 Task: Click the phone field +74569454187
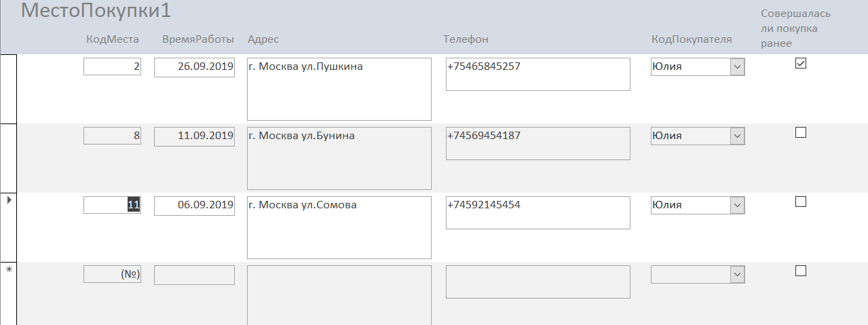click(537, 143)
